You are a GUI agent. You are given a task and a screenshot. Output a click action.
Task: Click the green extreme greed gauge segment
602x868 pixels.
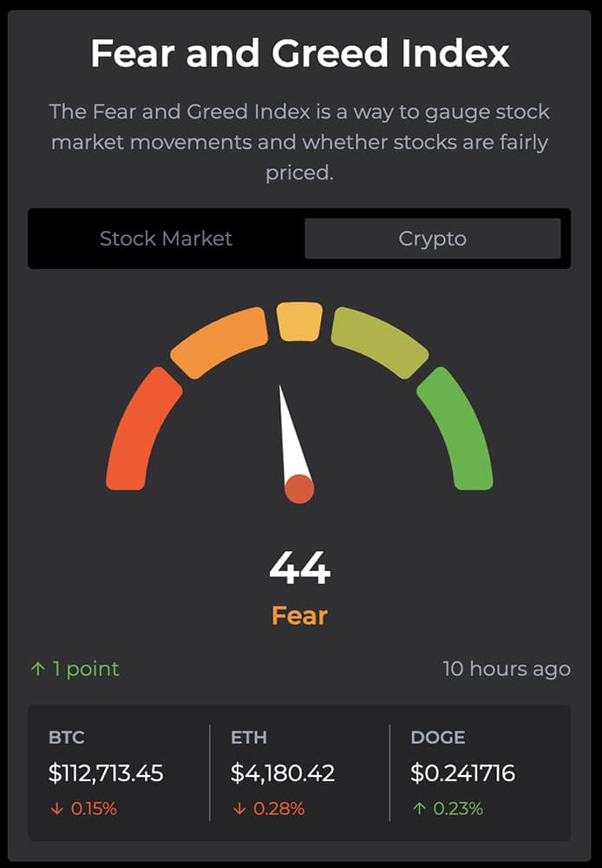click(x=458, y=430)
